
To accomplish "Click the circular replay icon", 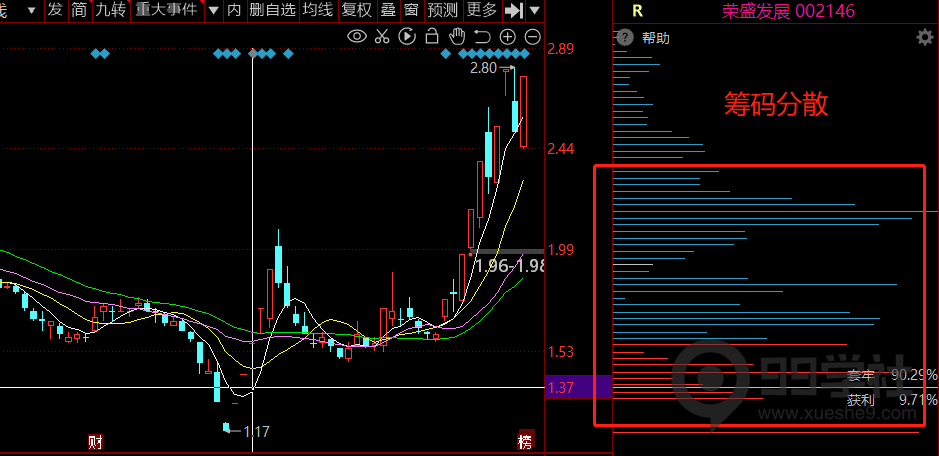I will tap(407, 36).
